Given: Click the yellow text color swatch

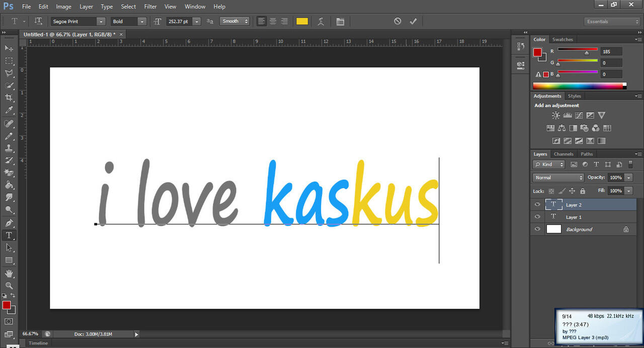Looking at the screenshot, I should coord(302,21).
